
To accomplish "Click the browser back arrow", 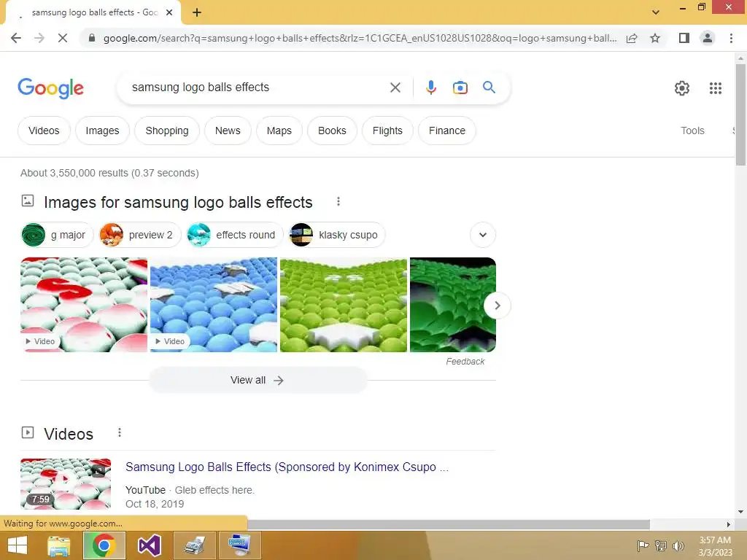I will (16, 38).
